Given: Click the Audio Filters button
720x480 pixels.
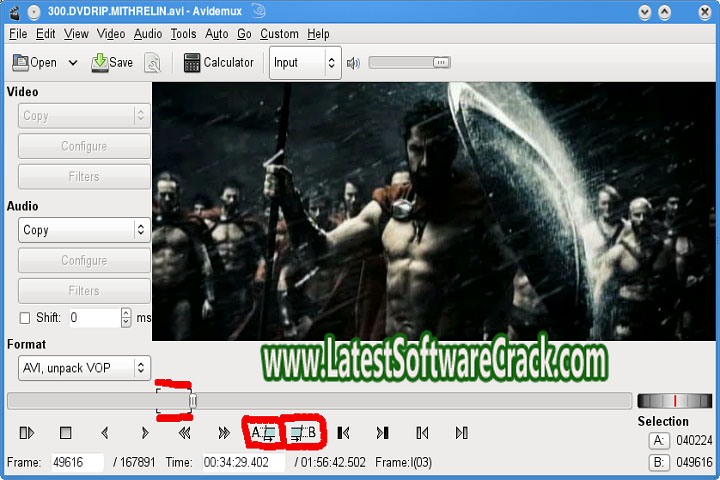Looking at the screenshot, I should click(84, 291).
